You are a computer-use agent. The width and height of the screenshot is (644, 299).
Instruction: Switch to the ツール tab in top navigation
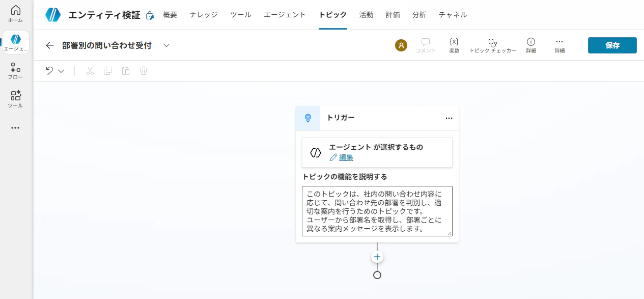241,15
